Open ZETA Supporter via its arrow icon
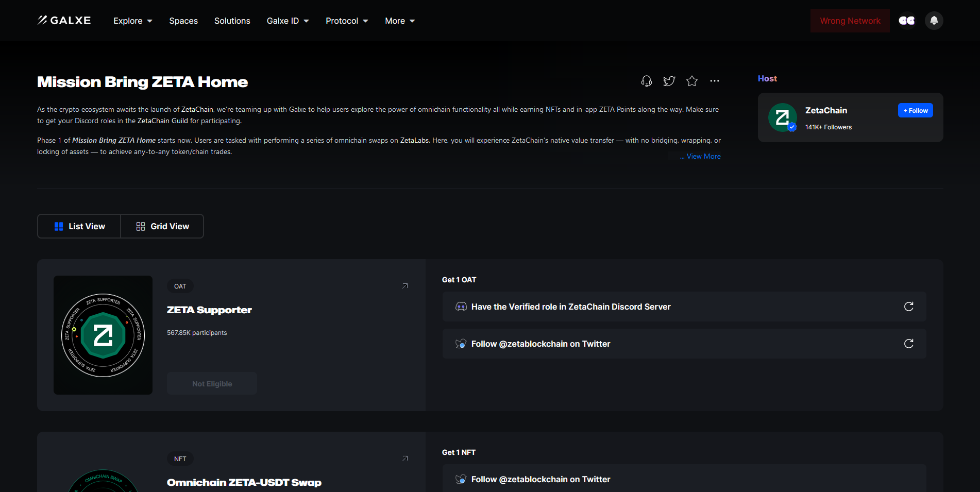 (405, 286)
